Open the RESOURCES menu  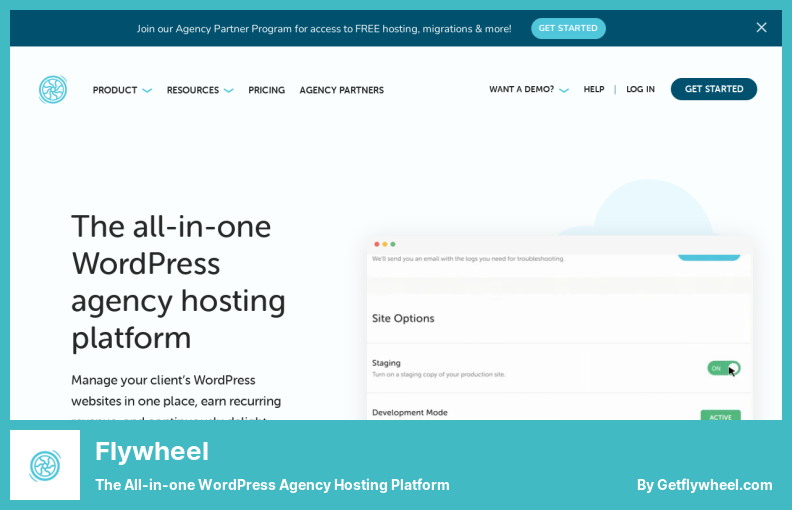(x=192, y=90)
